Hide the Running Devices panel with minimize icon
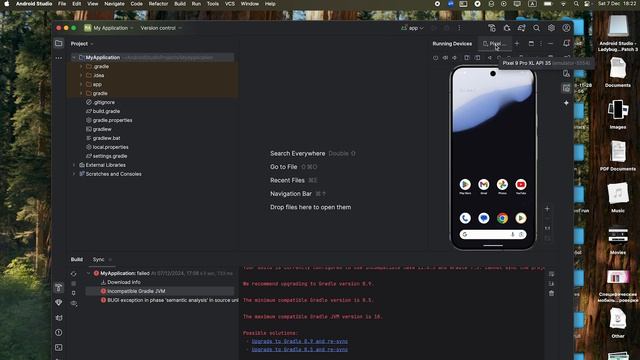This screenshot has height=360, width=640. click(x=551, y=43)
